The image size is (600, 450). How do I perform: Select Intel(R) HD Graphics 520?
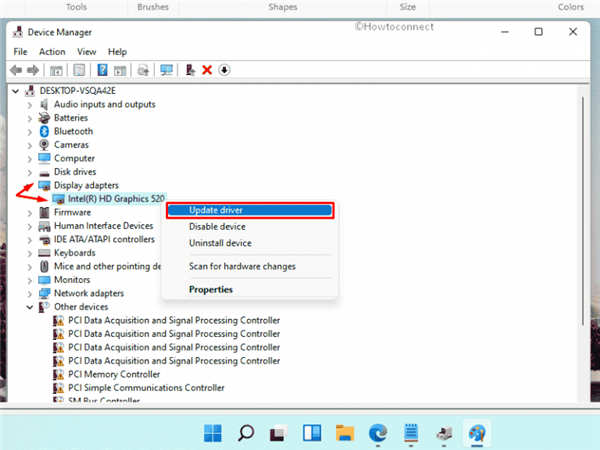[116, 199]
